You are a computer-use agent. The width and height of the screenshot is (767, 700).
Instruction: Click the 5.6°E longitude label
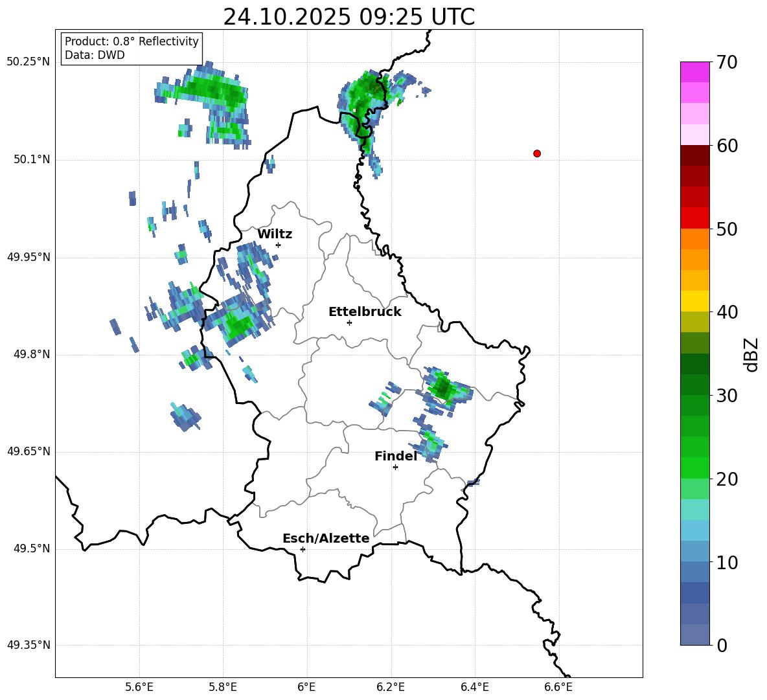point(139,687)
